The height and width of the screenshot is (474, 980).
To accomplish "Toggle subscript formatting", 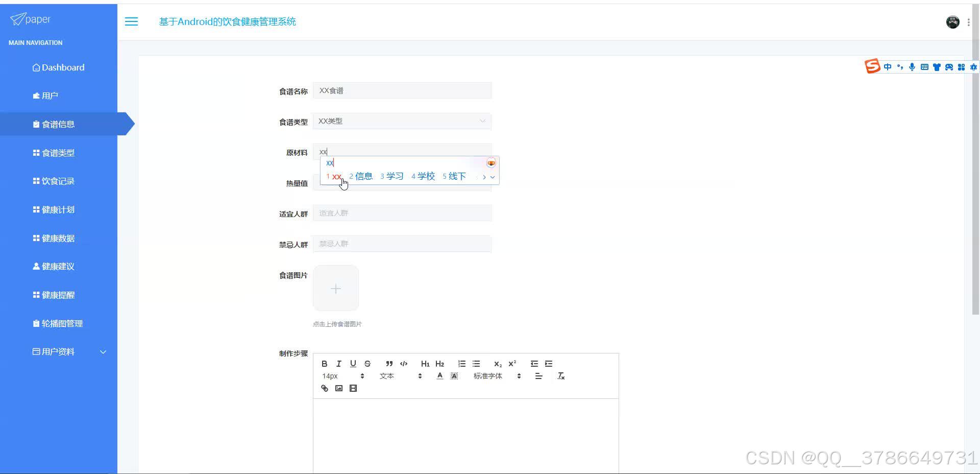I will pyautogui.click(x=498, y=364).
